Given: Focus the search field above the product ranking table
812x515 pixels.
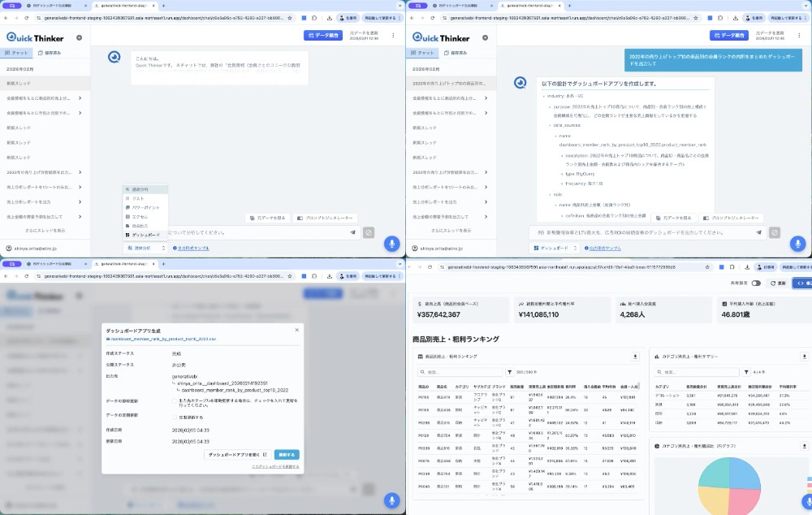Looking at the screenshot, I should [455, 371].
